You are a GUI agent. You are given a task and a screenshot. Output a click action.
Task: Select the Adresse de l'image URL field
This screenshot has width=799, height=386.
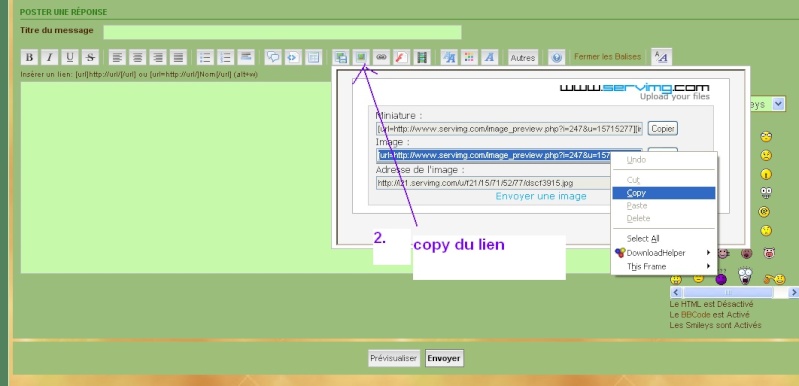tap(493, 183)
